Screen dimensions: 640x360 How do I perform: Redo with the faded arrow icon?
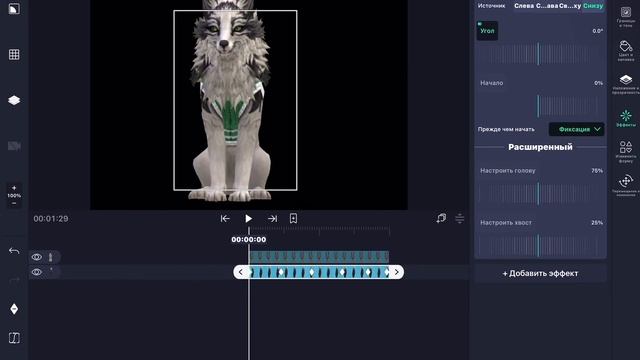(x=14, y=280)
